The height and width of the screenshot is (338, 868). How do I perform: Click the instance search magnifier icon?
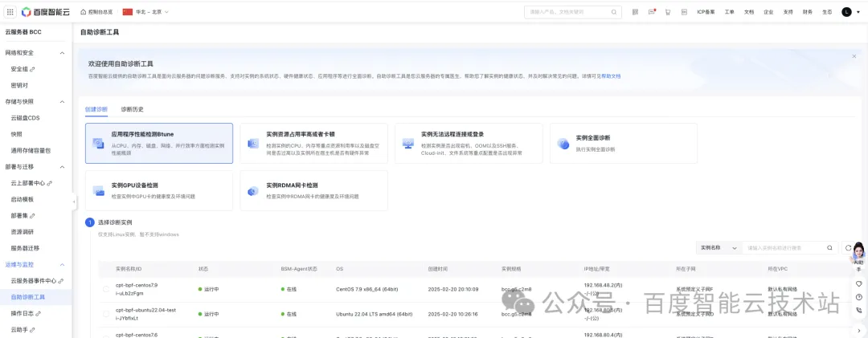829,248
